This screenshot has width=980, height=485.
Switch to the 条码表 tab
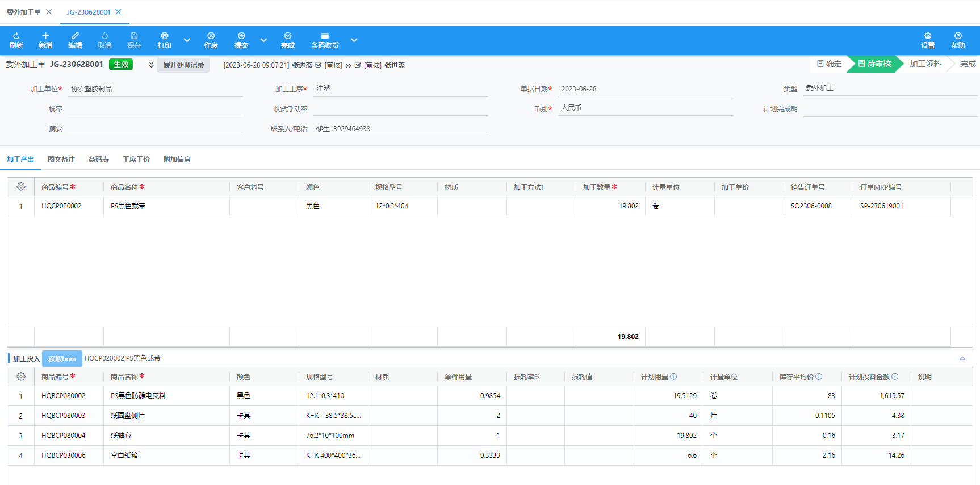pos(99,160)
